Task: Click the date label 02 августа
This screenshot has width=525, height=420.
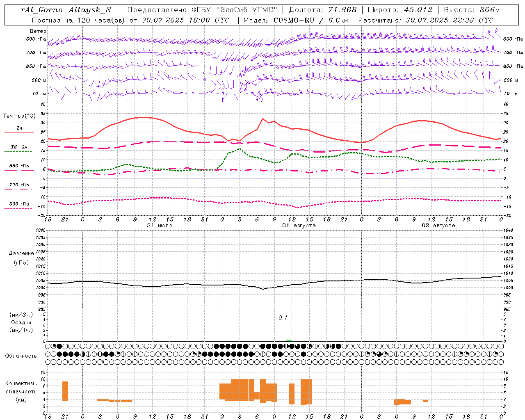Action: (x=438, y=226)
